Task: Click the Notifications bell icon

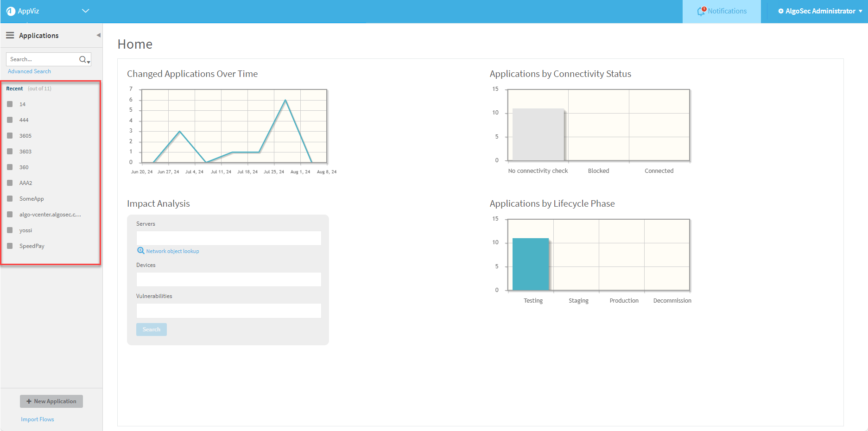Action: tap(701, 11)
